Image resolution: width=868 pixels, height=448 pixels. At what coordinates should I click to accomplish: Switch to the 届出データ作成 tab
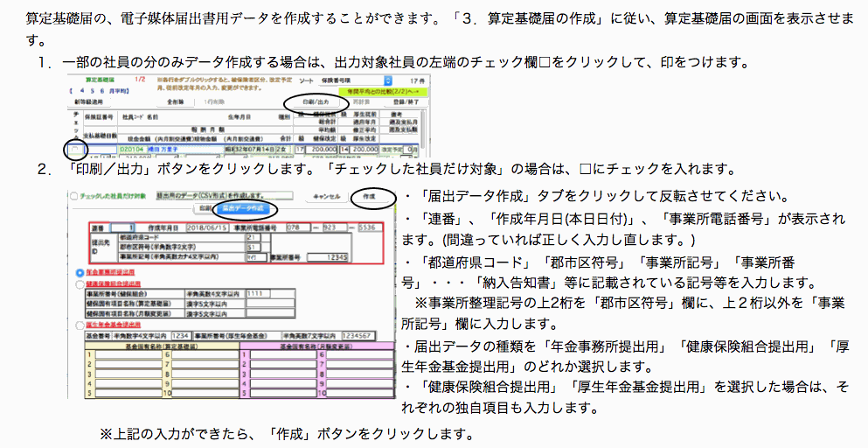point(245,209)
